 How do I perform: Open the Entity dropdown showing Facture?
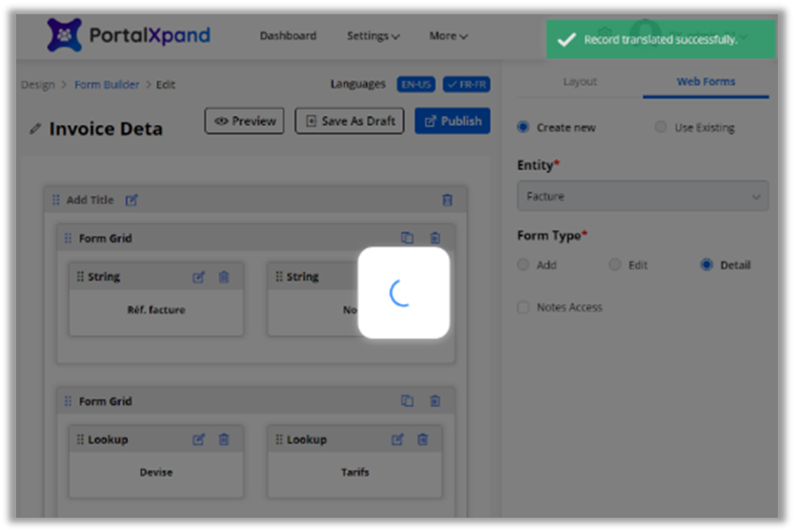coord(642,196)
